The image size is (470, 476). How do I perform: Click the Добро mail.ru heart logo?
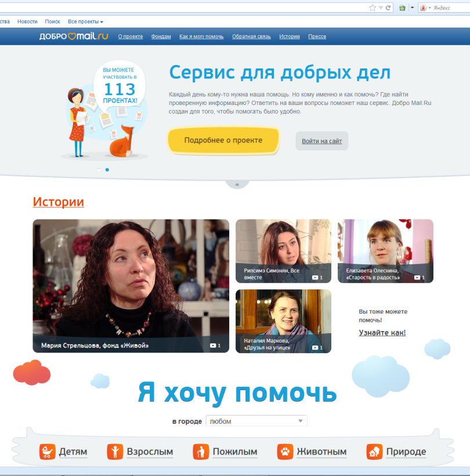(73, 35)
